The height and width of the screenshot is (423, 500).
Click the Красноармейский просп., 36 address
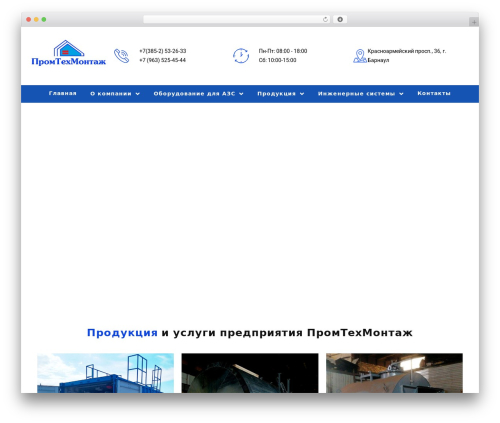[x=407, y=55]
